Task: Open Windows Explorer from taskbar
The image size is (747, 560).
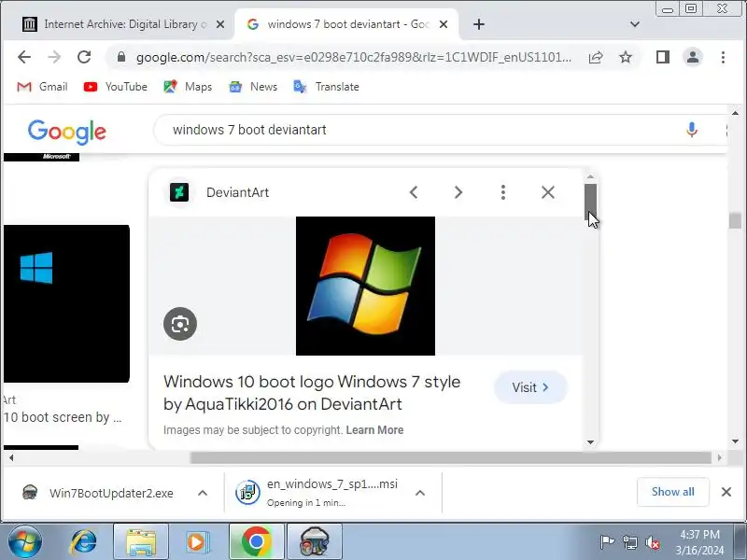Action: [141, 542]
